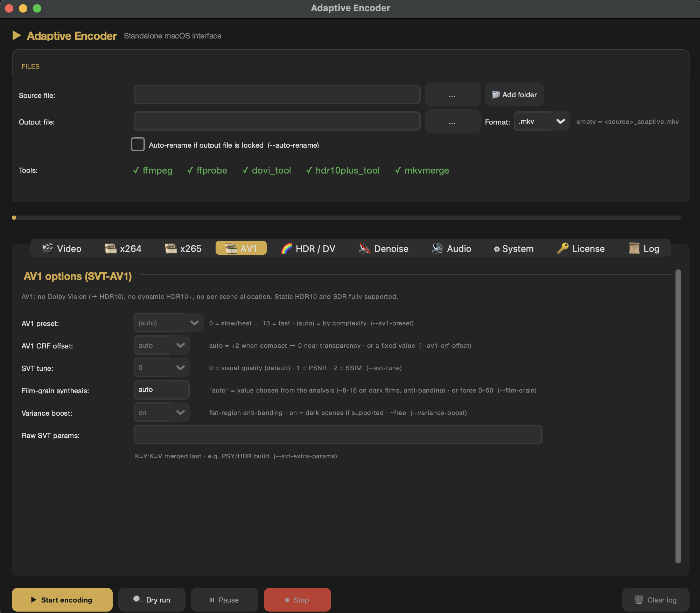Screen dimensions: 700x613
Task: Click Start encoding
Action: [62, 600]
